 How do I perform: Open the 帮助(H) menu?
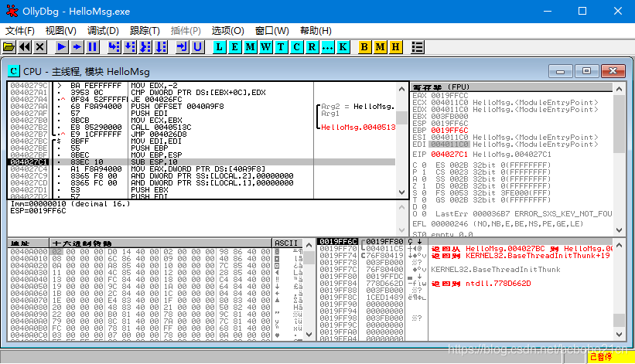tap(316, 31)
